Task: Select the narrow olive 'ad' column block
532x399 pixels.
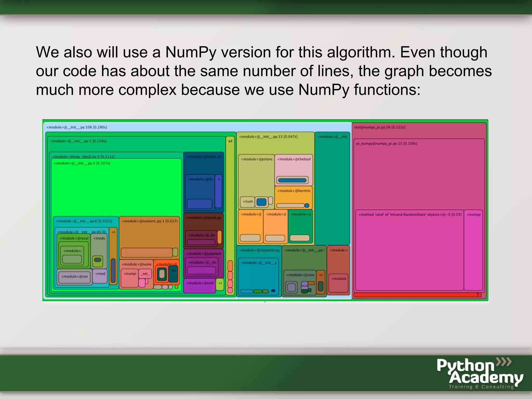Action: 230,215
